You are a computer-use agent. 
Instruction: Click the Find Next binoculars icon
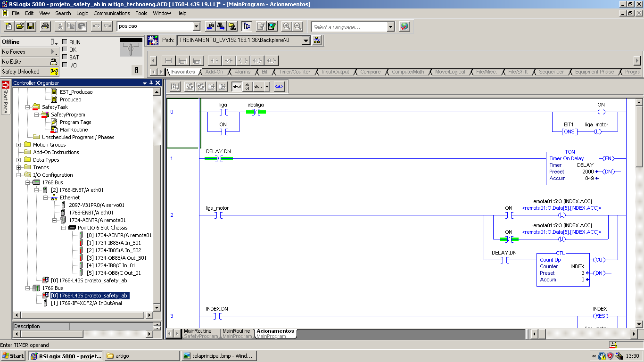click(x=221, y=26)
